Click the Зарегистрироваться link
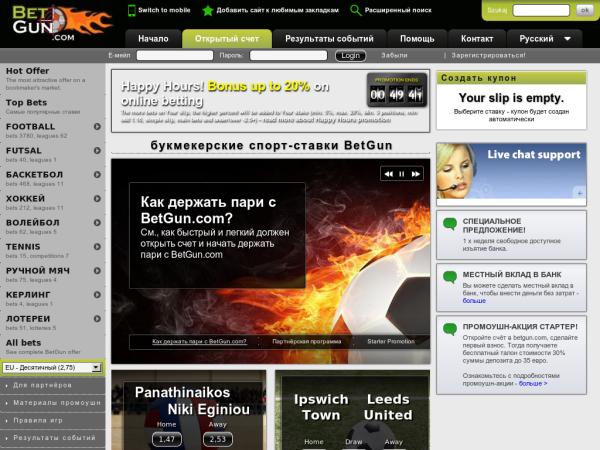The height and width of the screenshot is (450, 600). [x=488, y=55]
